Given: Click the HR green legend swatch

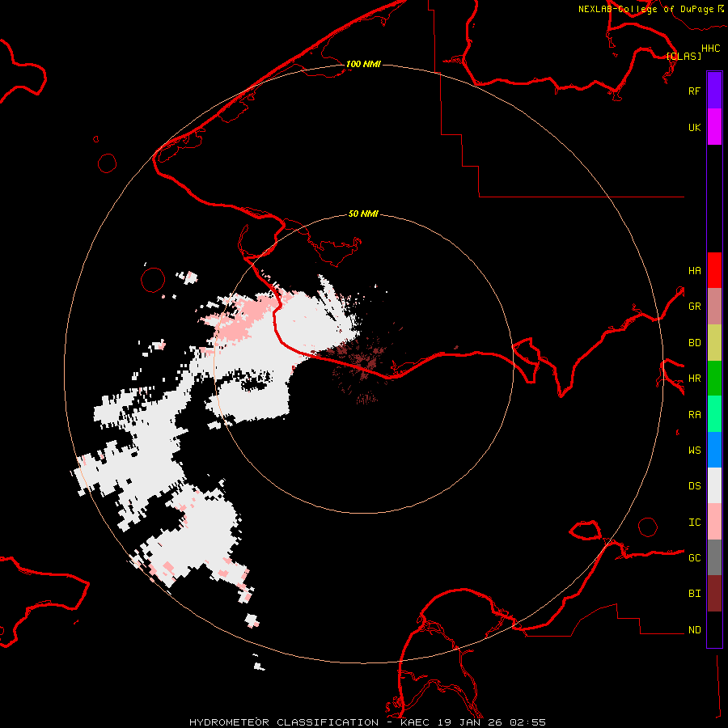Looking at the screenshot, I should 714,379.
